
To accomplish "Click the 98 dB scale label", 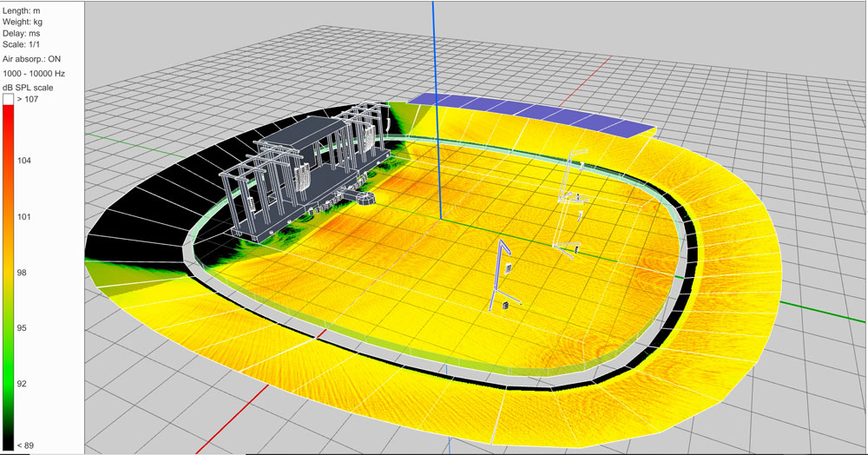I will (22, 273).
